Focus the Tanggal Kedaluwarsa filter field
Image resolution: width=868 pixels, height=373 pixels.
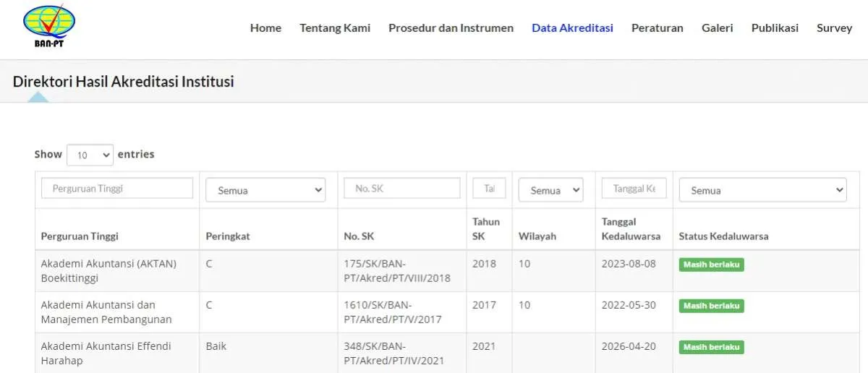tap(634, 189)
